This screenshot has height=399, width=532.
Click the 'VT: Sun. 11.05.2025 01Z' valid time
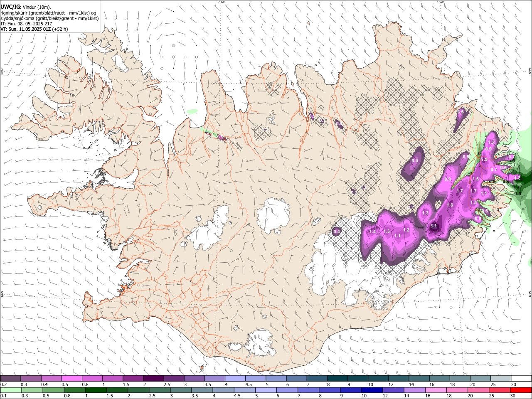pyautogui.click(x=26, y=29)
